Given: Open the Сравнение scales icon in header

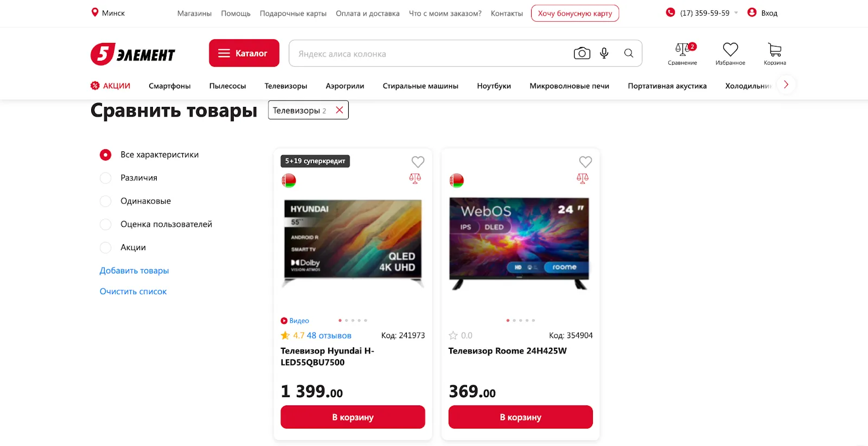Looking at the screenshot, I should pyautogui.click(x=682, y=50).
